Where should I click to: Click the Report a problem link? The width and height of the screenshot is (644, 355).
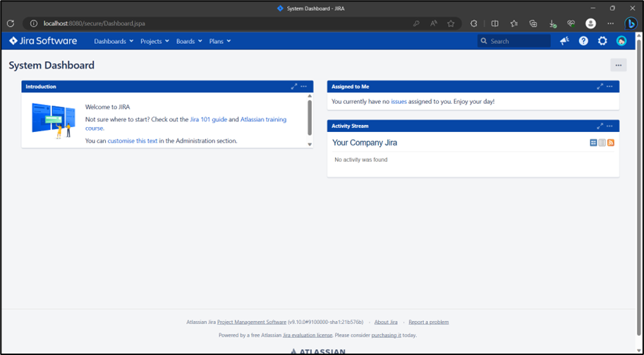428,322
